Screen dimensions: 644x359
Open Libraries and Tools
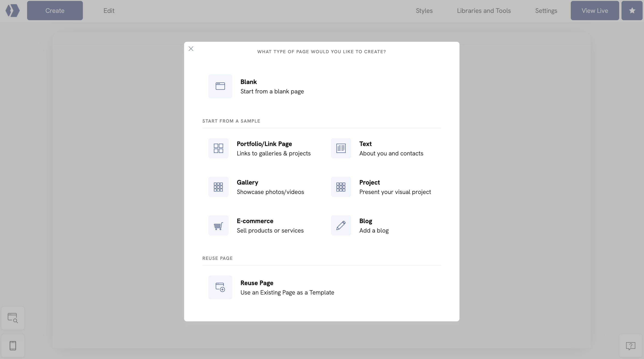(484, 11)
